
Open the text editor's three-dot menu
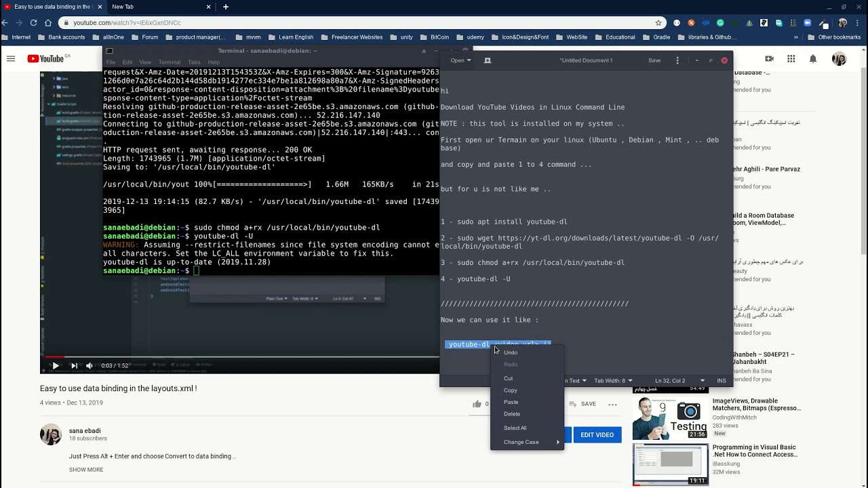[x=677, y=60]
